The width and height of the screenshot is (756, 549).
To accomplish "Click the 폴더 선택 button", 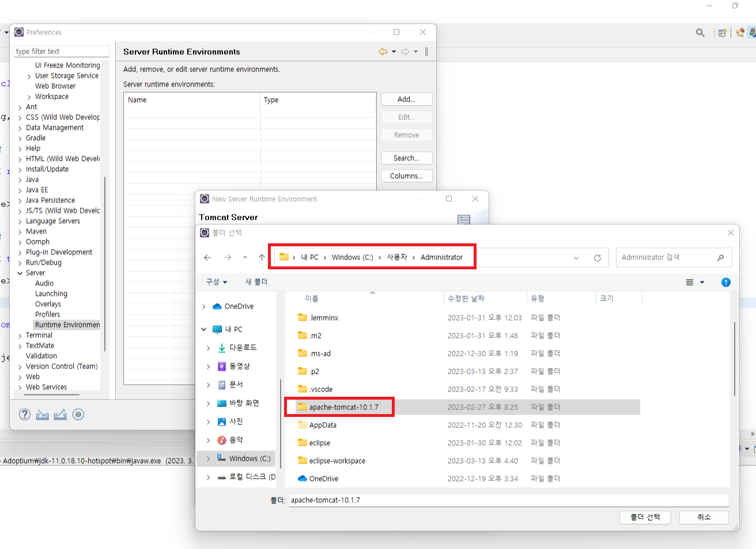I will (x=645, y=517).
